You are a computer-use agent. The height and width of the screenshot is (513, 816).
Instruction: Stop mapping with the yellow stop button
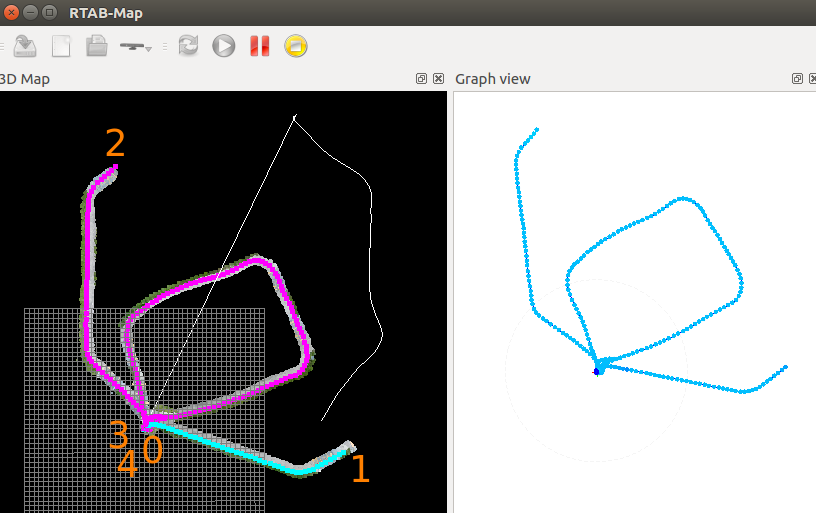coord(295,46)
